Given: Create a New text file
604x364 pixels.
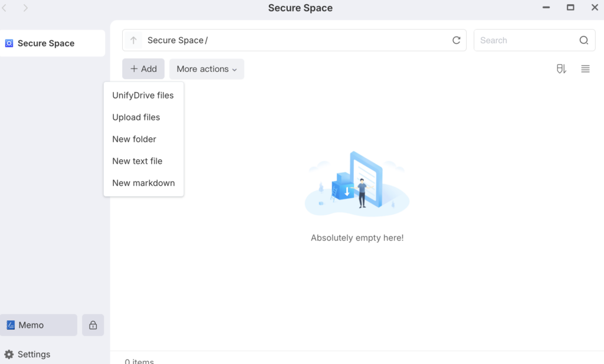Looking at the screenshot, I should pyautogui.click(x=137, y=161).
